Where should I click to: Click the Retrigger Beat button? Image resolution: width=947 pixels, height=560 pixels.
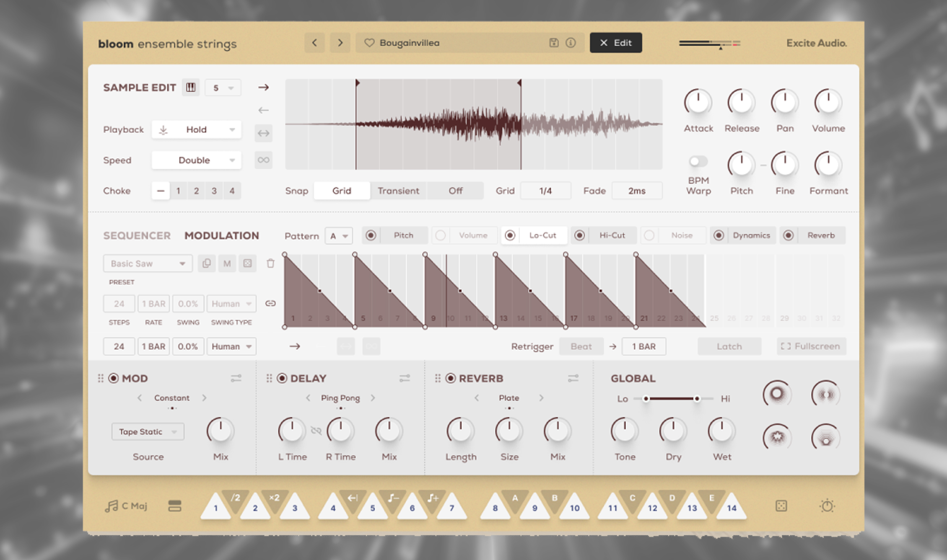581,346
